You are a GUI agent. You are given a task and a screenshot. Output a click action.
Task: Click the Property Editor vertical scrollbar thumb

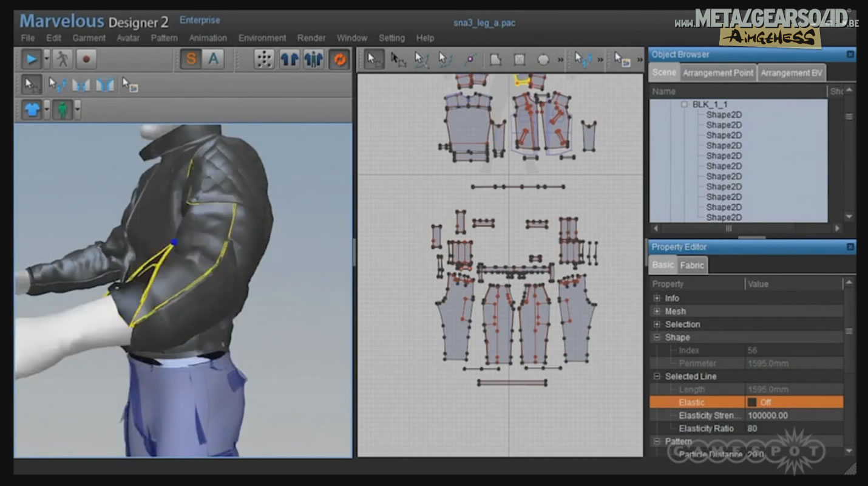tap(849, 331)
